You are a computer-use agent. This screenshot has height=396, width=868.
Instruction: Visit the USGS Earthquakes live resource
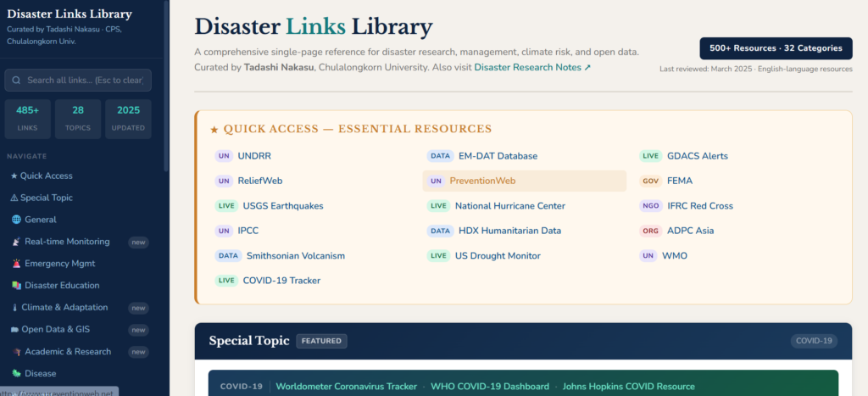tap(282, 206)
